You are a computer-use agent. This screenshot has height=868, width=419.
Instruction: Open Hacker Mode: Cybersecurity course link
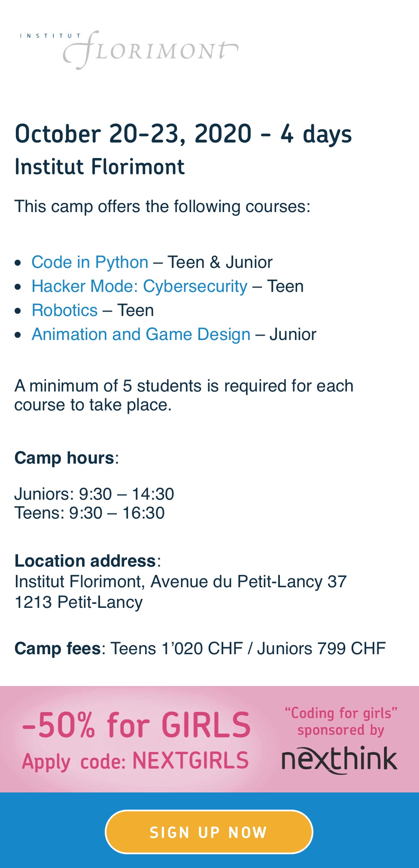[x=140, y=286]
